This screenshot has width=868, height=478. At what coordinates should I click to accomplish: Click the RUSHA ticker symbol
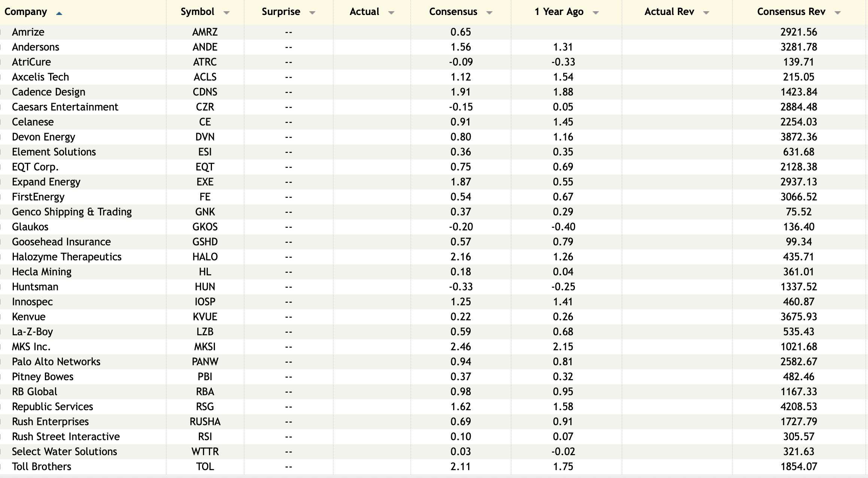205,421
